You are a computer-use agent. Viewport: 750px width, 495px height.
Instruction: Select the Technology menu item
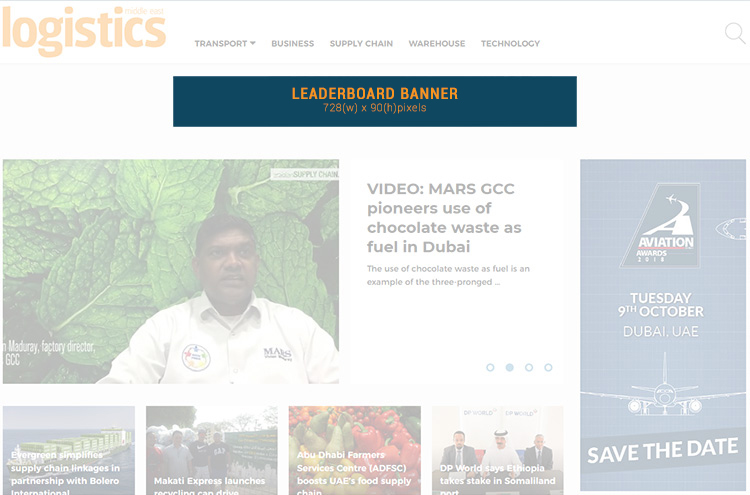tap(510, 44)
